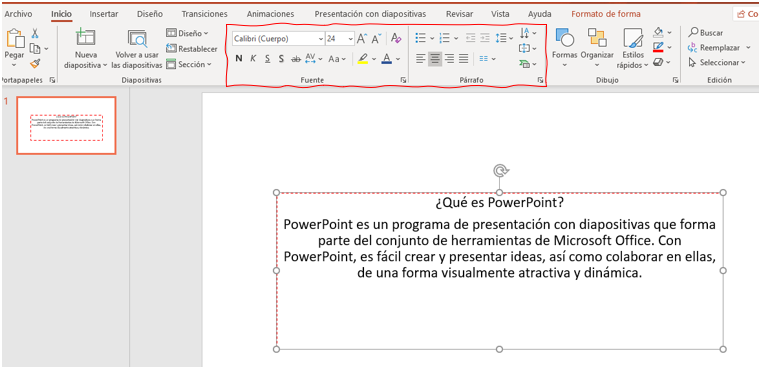Open the Formato de forma tab

606,14
